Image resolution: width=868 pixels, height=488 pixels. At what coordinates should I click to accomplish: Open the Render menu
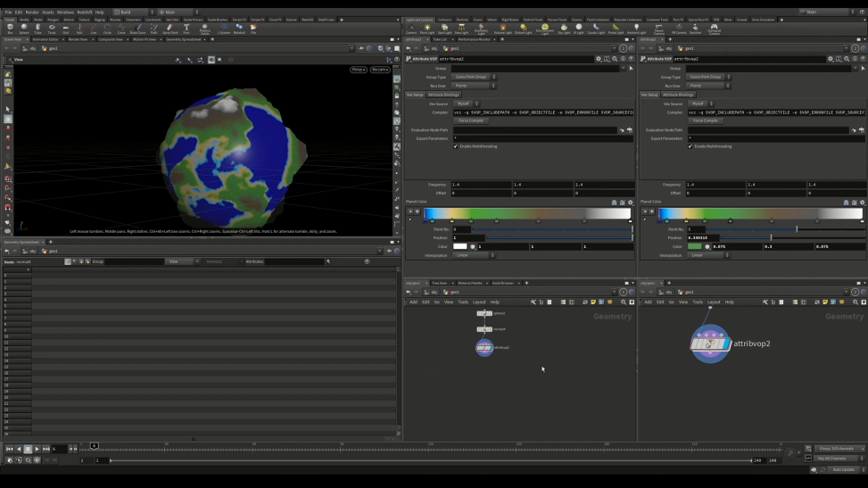click(x=32, y=12)
